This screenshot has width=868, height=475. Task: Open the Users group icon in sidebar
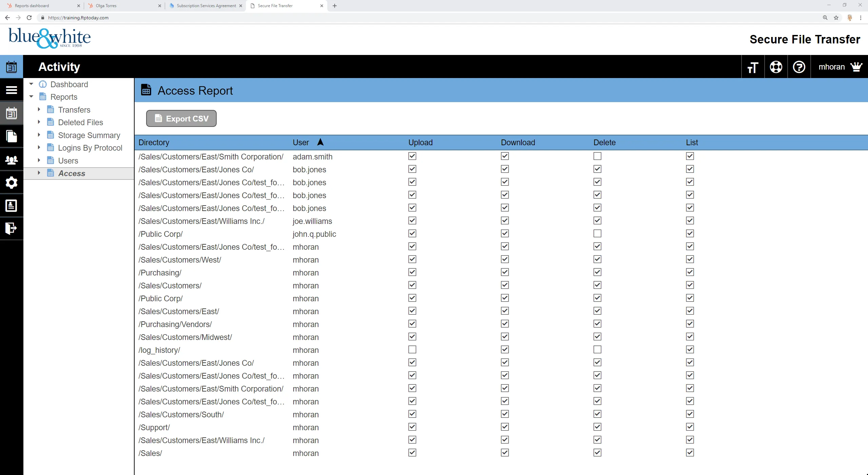pos(12,160)
